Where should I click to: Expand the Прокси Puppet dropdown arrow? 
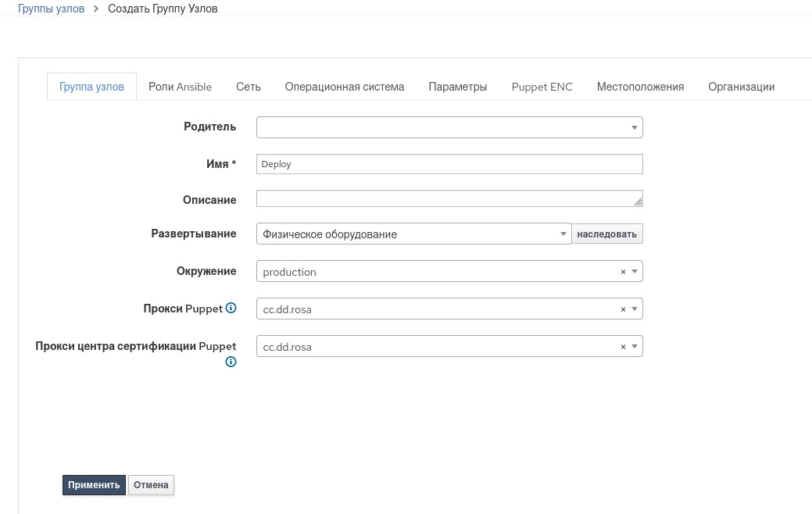click(635, 309)
